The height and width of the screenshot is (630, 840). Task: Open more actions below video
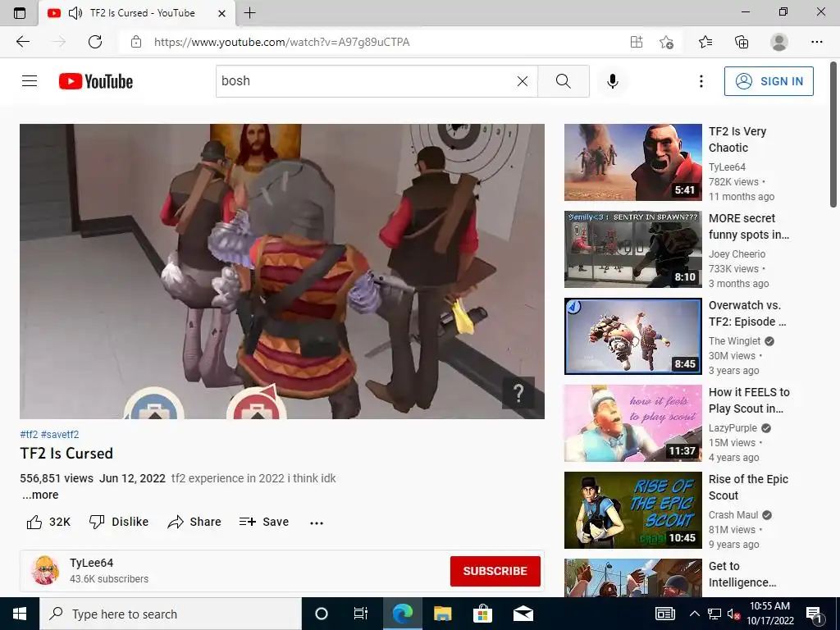317,523
